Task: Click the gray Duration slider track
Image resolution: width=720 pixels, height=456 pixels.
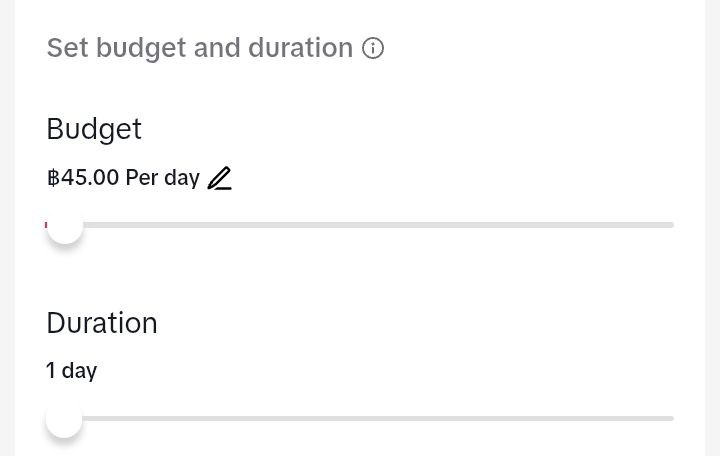Action: pos(360,419)
